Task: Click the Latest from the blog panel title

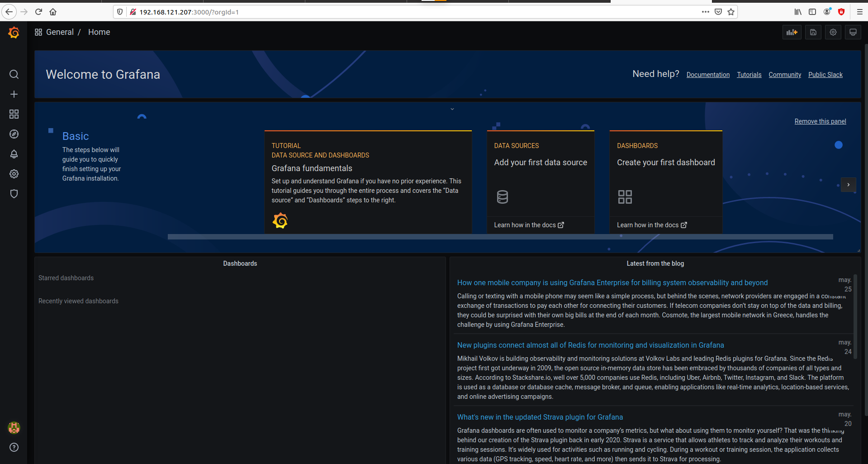Action: click(x=655, y=263)
